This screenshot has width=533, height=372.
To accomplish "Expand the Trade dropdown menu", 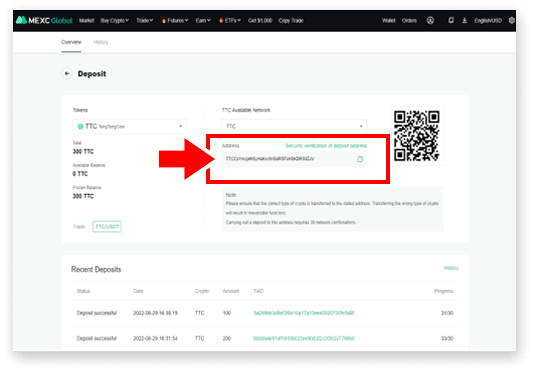I will point(144,21).
